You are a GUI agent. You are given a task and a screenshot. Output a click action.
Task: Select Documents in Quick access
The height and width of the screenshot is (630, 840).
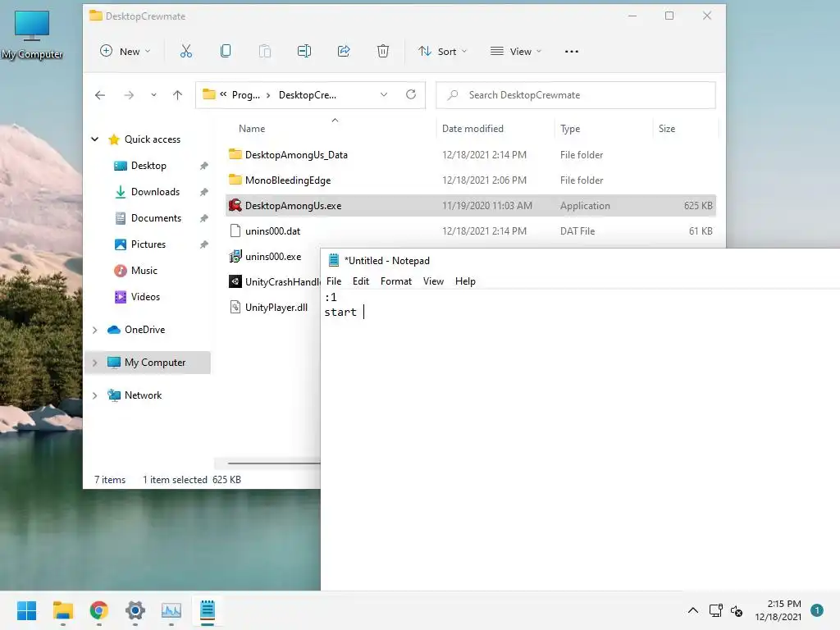click(x=156, y=218)
